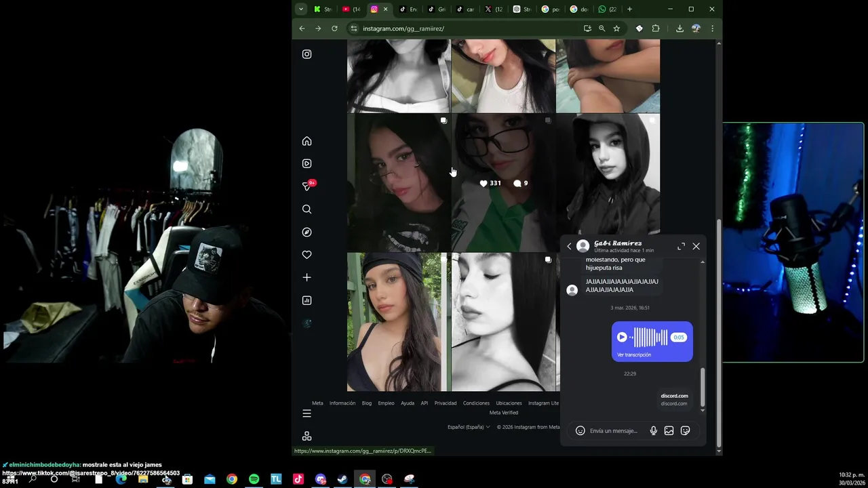Click the Privacidad footer link
Screen dimensions: 868x488
[446, 403]
